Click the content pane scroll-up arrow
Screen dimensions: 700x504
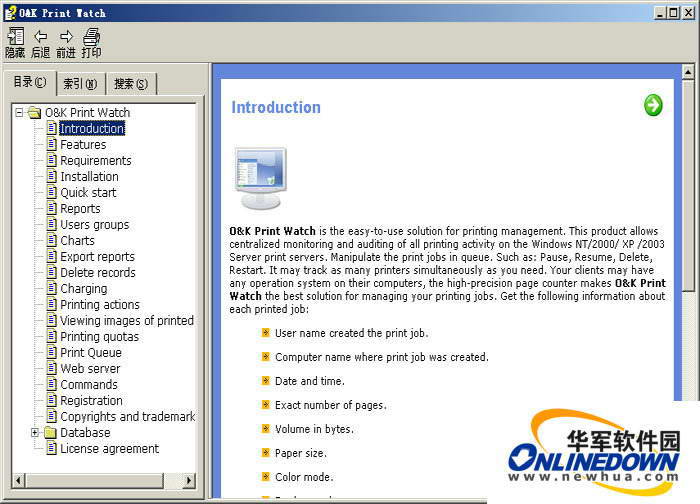pos(688,71)
